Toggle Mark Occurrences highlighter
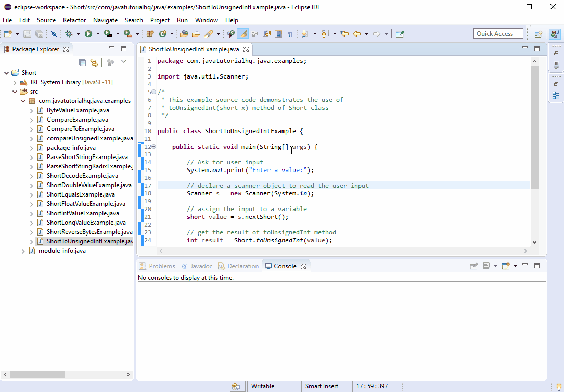The height and width of the screenshot is (392, 564). click(242, 34)
